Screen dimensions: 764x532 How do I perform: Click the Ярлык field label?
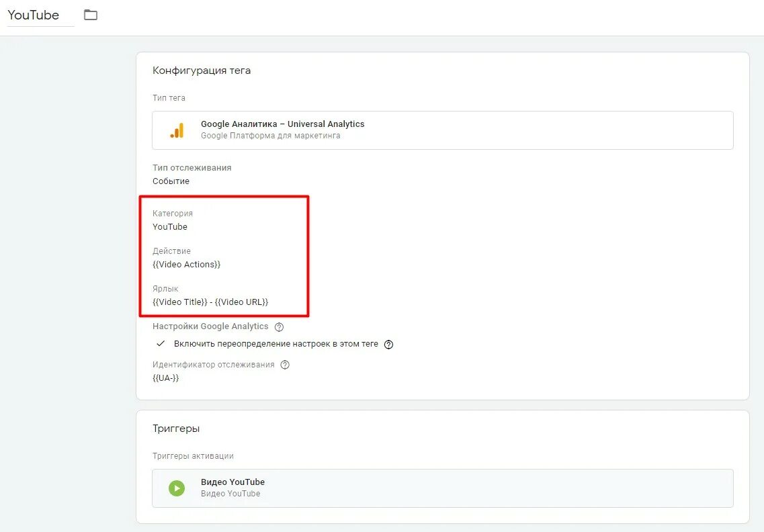click(166, 289)
